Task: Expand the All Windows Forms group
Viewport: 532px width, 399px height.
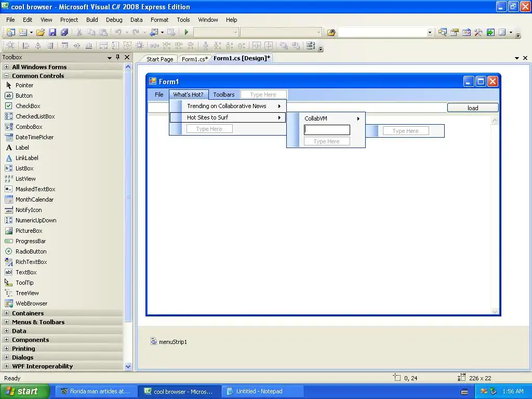Action: [6, 67]
